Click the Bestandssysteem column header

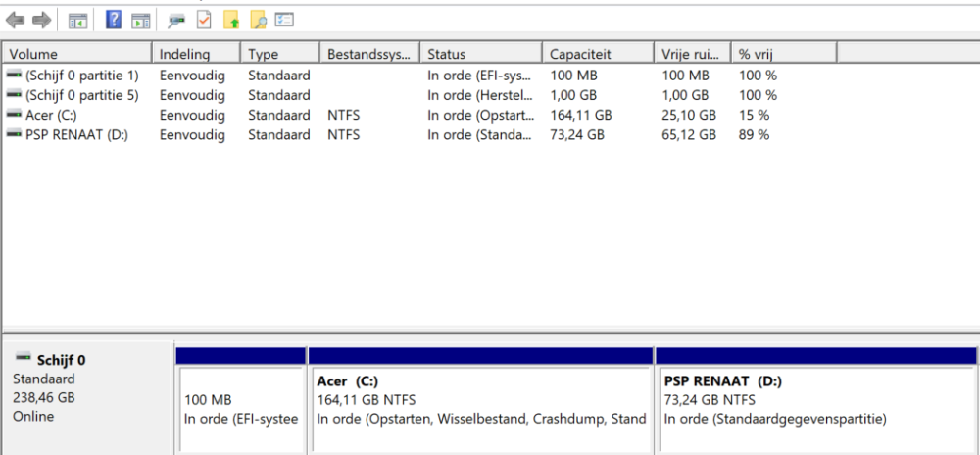[x=370, y=54]
